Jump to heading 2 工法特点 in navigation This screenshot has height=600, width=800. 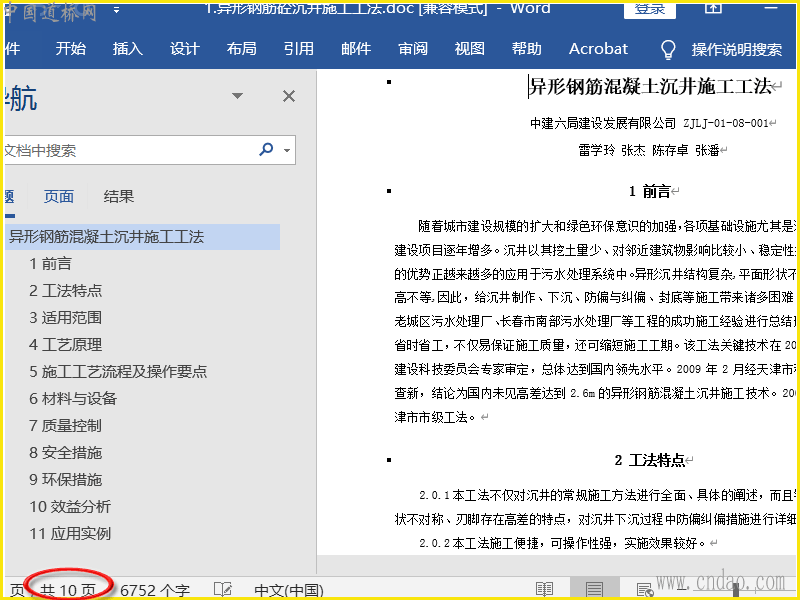click(x=65, y=291)
